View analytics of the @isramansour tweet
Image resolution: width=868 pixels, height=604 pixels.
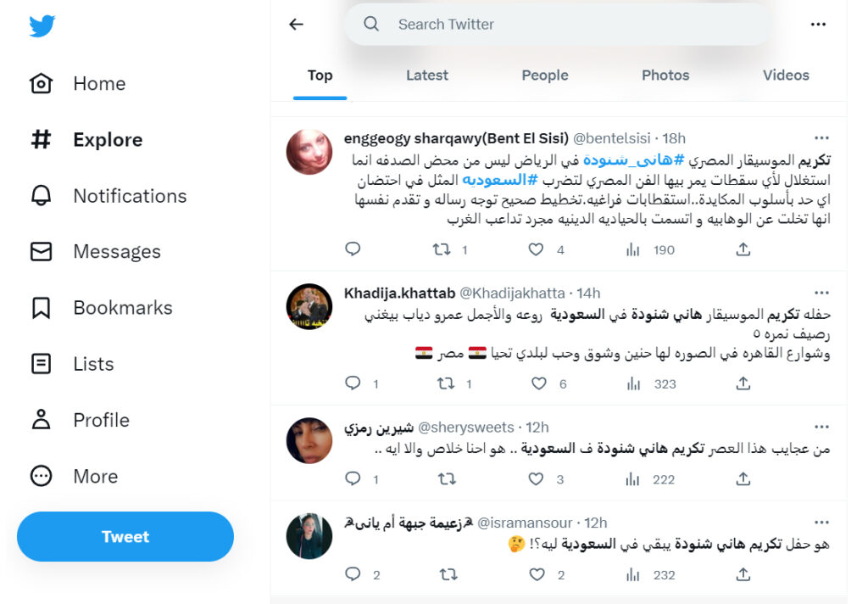coord(633,574)
